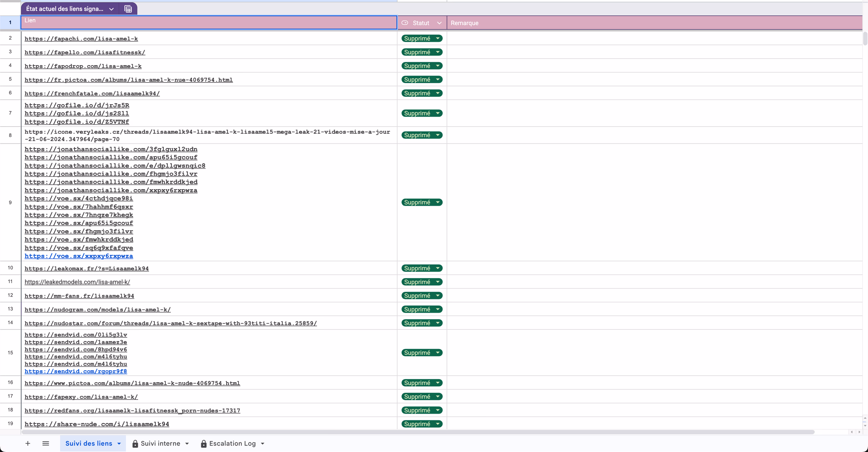Viewport: 868px width, 452px height.
Task: Open the voe.sx/4cthdjqce98i link
Action: pyautogui.click(x=79, y=199)
